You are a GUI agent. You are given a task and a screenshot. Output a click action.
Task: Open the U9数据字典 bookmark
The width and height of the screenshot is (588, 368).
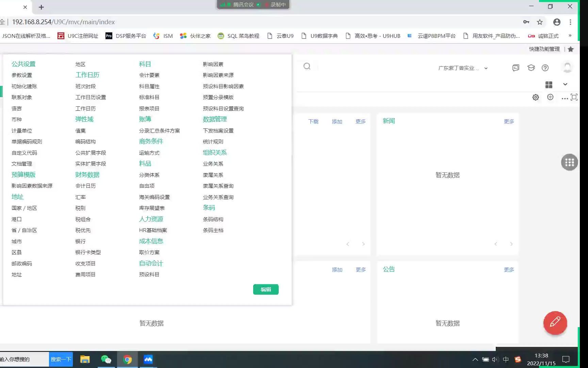click(x=319, y=36)
